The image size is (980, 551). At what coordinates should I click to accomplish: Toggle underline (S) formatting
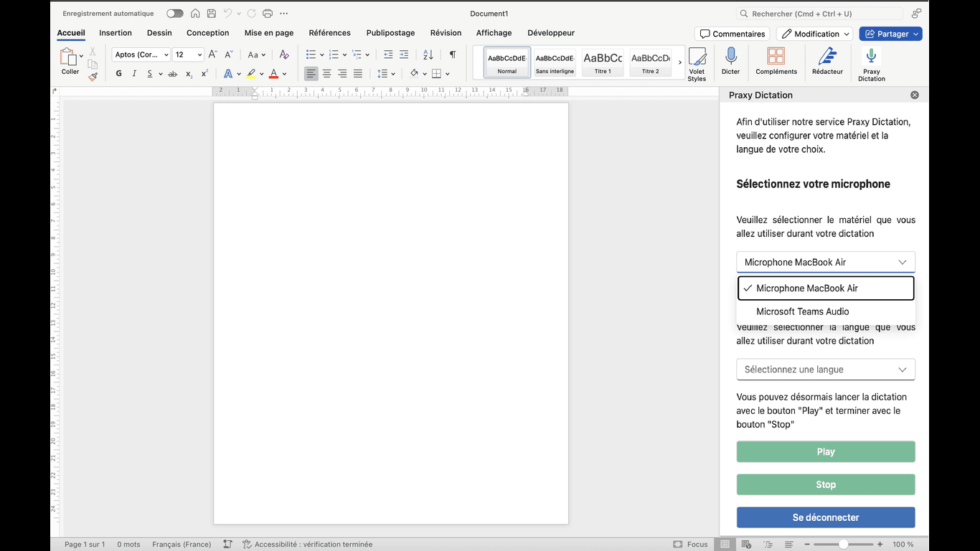[x=150, y=74]
